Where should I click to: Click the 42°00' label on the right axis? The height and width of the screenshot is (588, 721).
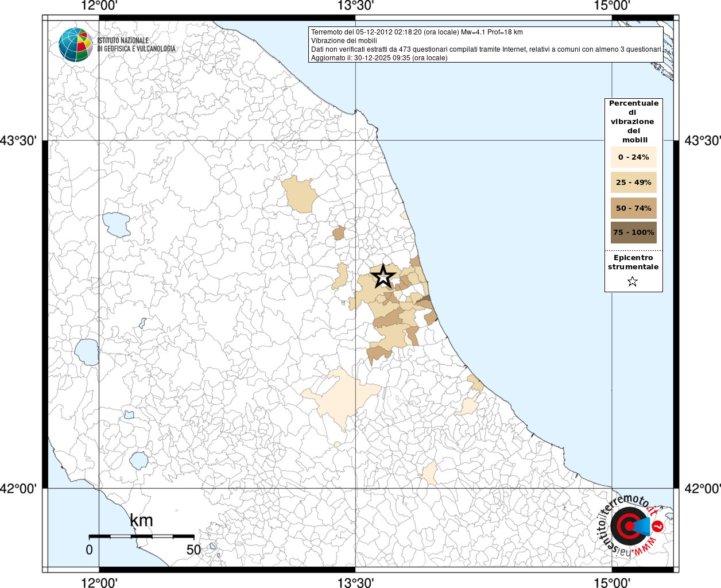tap(702, 489)
